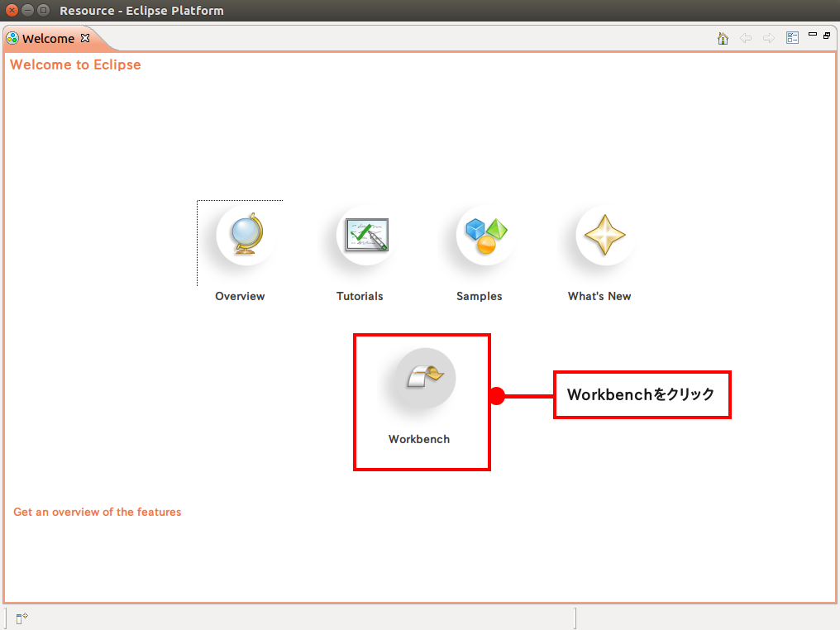Close the Eclipse Platform window
840x630 pixels.
coord(12,10)
